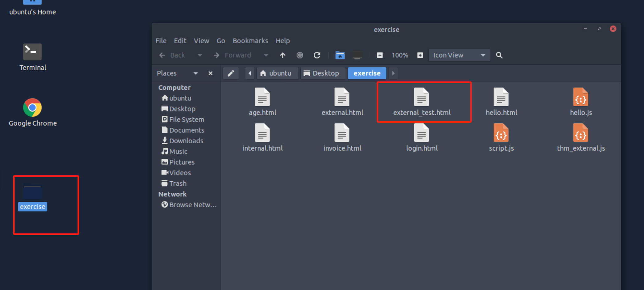Open ubuntu home in the Places sidebar
The image size is (644, 290).
[x=176, y=98]
